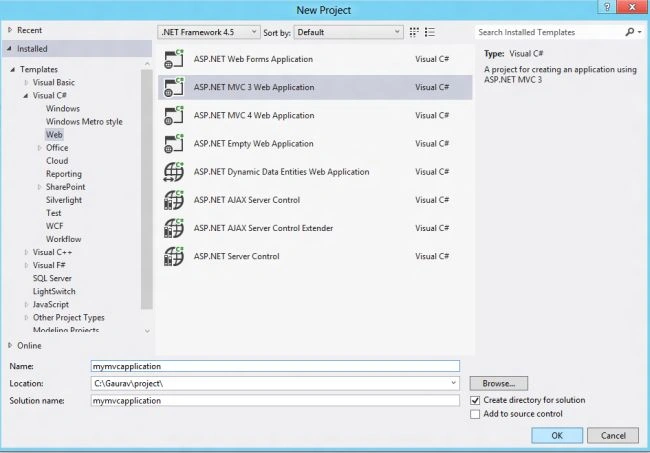The height and width of the screenshot is (453, 650).
Task: Click the Solution name input field
Action: [x=275, y=400]
